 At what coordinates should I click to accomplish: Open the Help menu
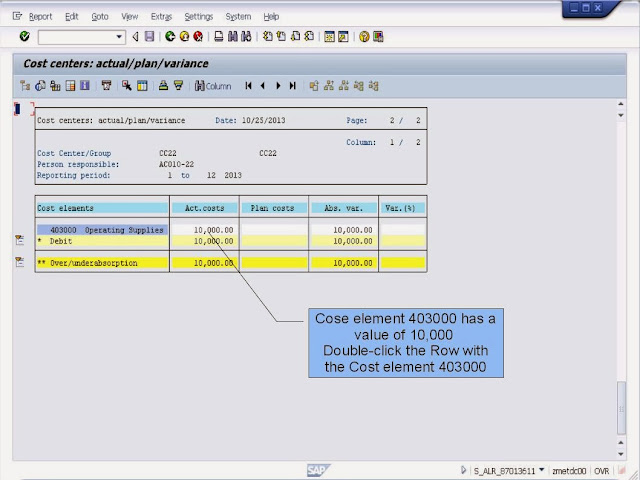[x=271, y=17]
